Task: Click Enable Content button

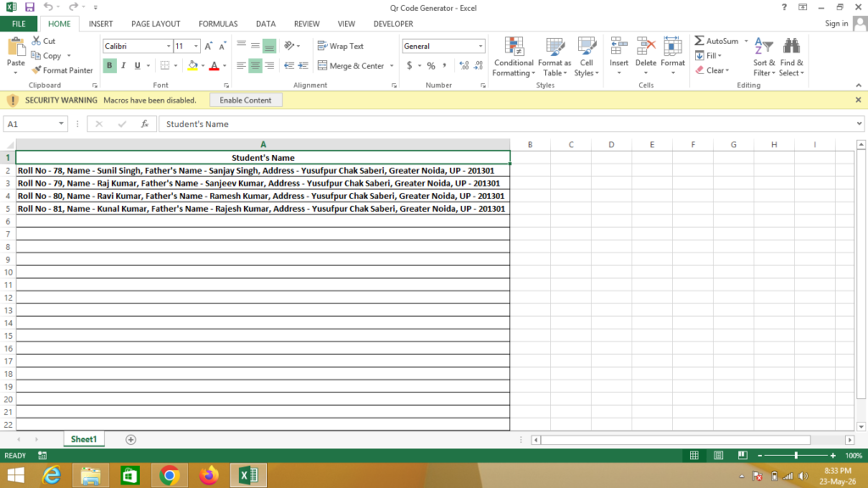Action: 246,100
